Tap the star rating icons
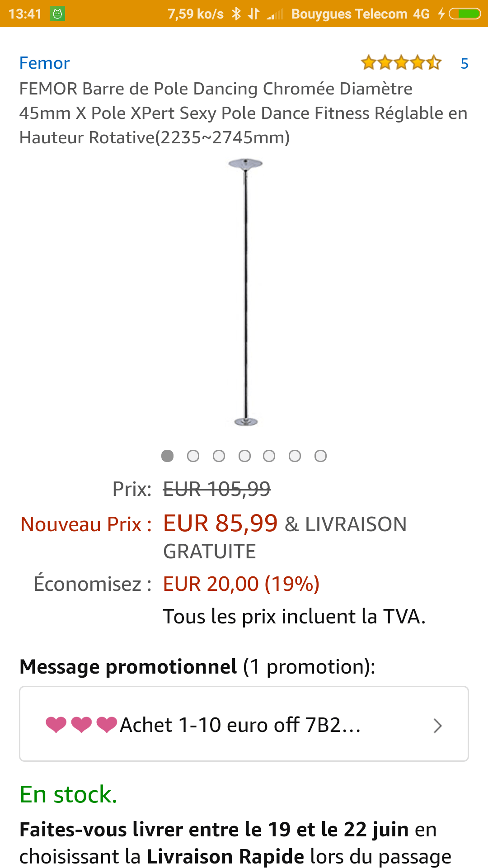The height and width of the screenshot is (868, 488). pyautogui.click(x=401, y=63)
